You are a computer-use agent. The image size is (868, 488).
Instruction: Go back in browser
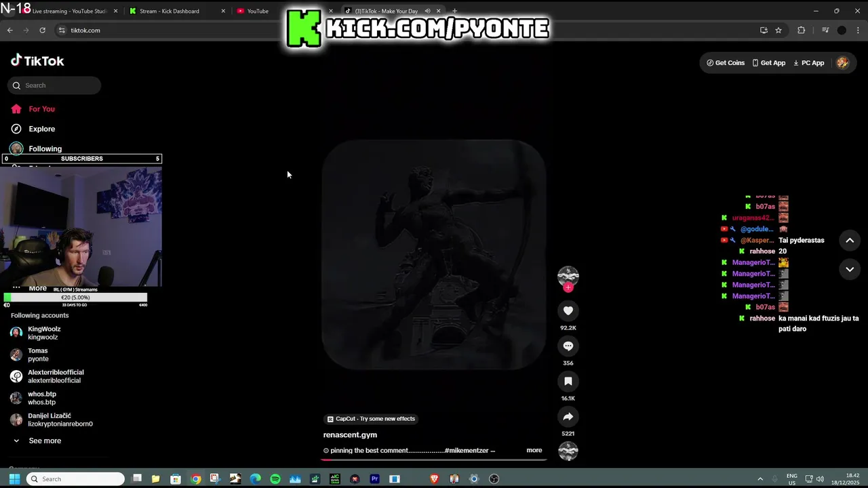click(x=9, y=30)
